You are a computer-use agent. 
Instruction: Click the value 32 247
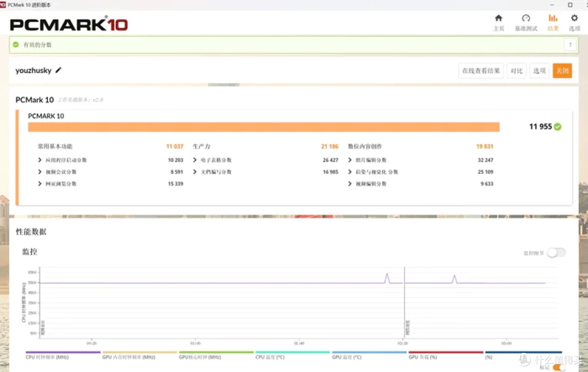pyautogui.click(x=485, y=160)
